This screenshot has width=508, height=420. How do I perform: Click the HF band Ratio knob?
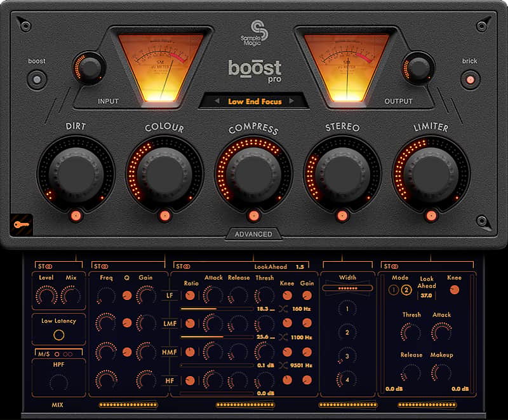coord(190,381)
